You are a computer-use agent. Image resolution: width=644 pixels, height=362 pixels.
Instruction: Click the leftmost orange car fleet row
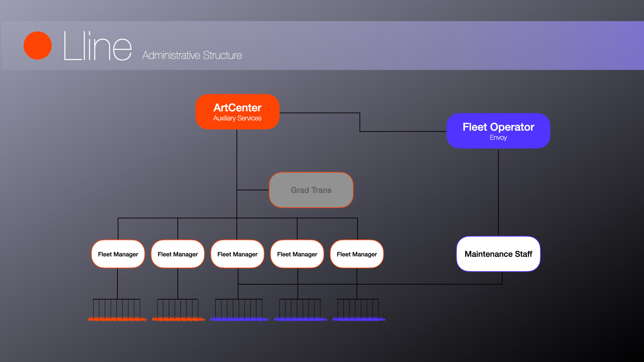pos(117,319)
